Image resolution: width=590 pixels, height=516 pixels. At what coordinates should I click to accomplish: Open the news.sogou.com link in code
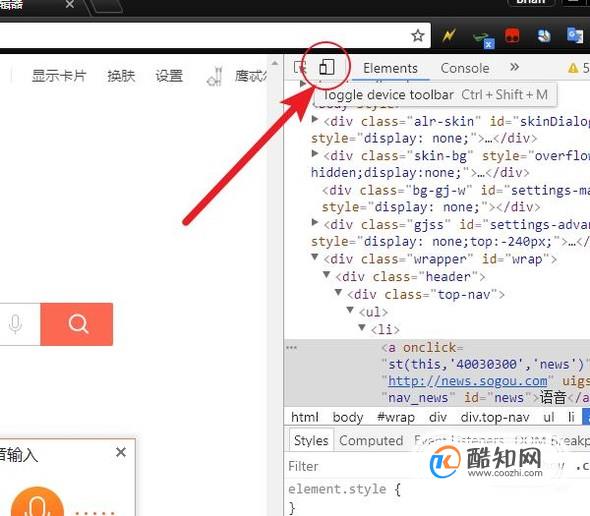click(x=468, y=381)
